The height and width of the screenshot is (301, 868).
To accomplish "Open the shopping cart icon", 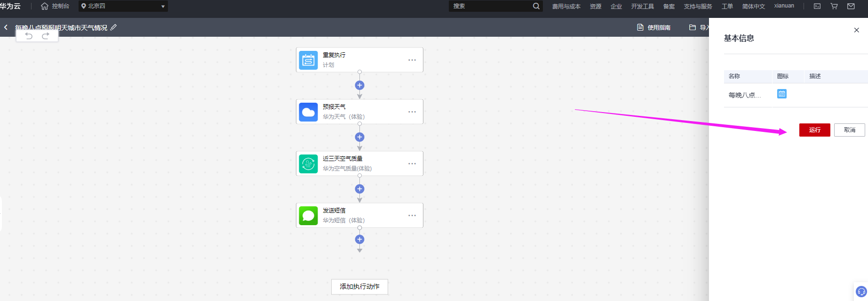I will point(834,6).
